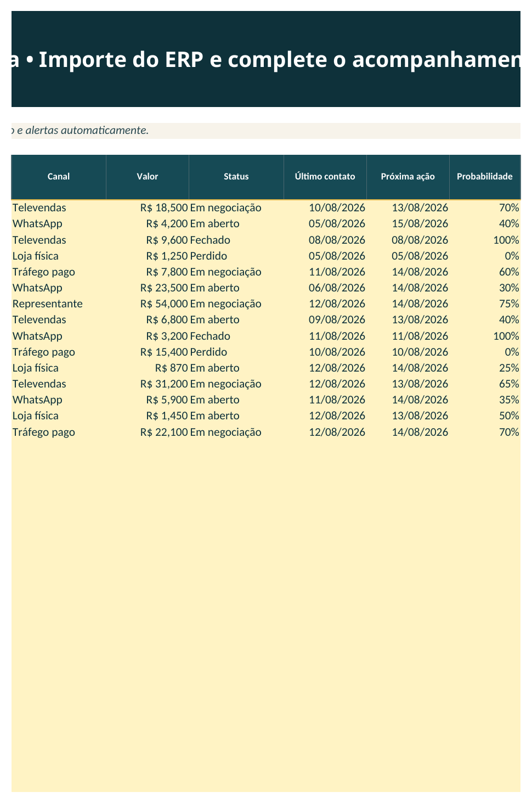Viewport: 532px width, 803px height.
Task: Select the R$ 54,000 value cell
Action: 148,304
